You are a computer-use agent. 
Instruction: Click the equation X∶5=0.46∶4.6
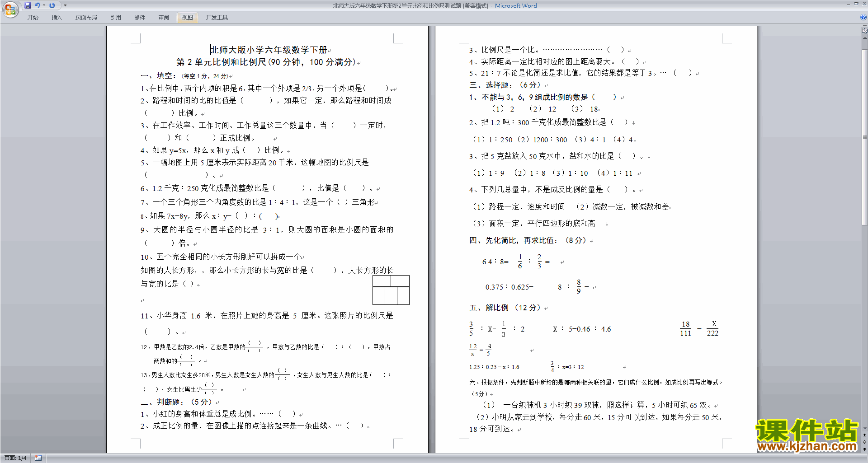tap(582, 329)
